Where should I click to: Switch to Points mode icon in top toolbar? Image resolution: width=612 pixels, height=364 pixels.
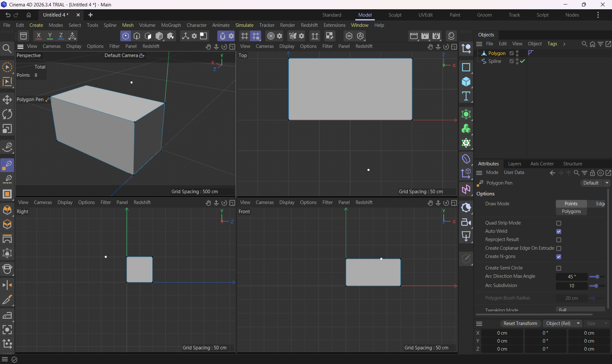click(125, 36)
